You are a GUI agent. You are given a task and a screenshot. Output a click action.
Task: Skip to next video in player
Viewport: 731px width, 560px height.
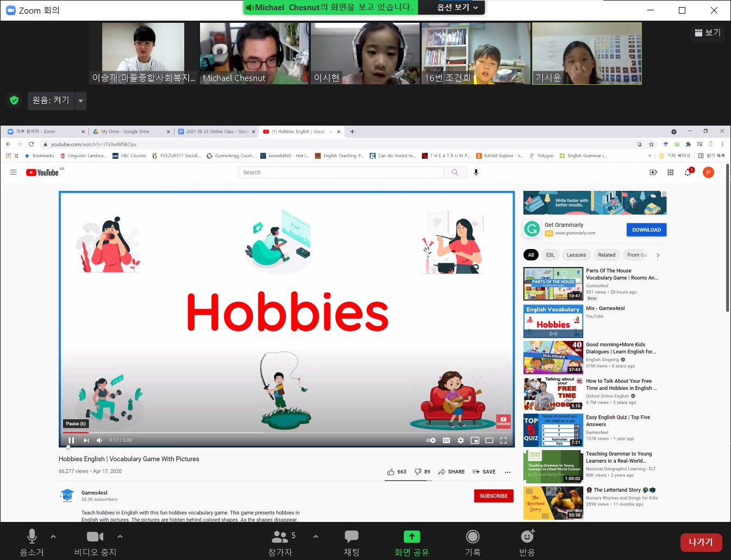(86, 440)
